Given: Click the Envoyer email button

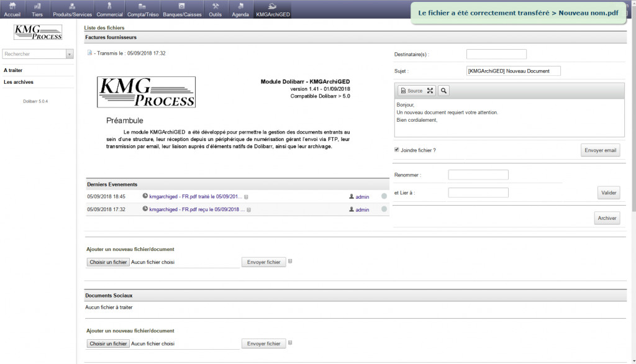Looking at the screenshot, I should point(601,150).
